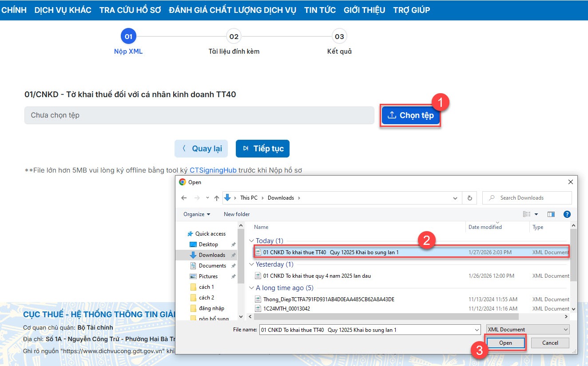Click the Chọn tệp upload button
Screen dimensions: 588x366
click(x=410, y=115)
